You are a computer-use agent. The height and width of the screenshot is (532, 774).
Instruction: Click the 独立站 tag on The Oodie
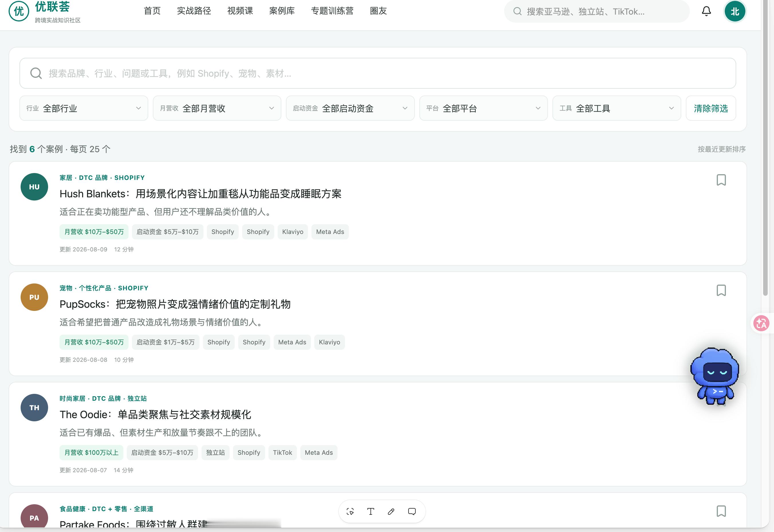215,452
